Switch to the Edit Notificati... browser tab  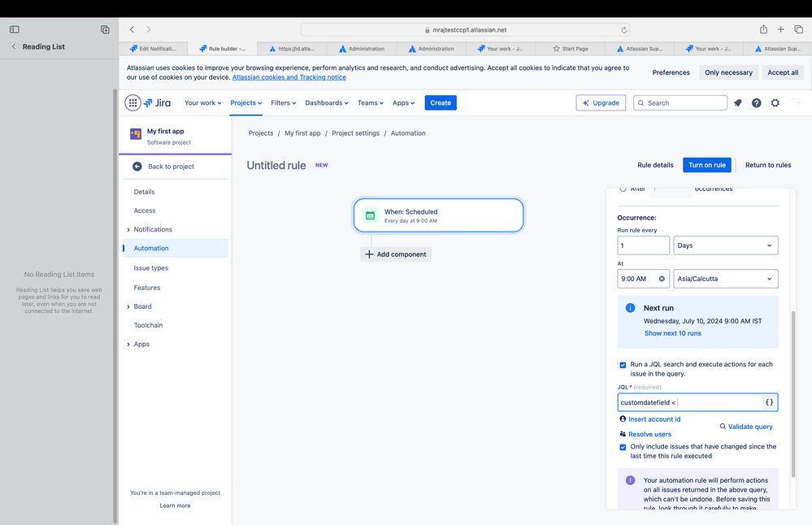point(154,49)
